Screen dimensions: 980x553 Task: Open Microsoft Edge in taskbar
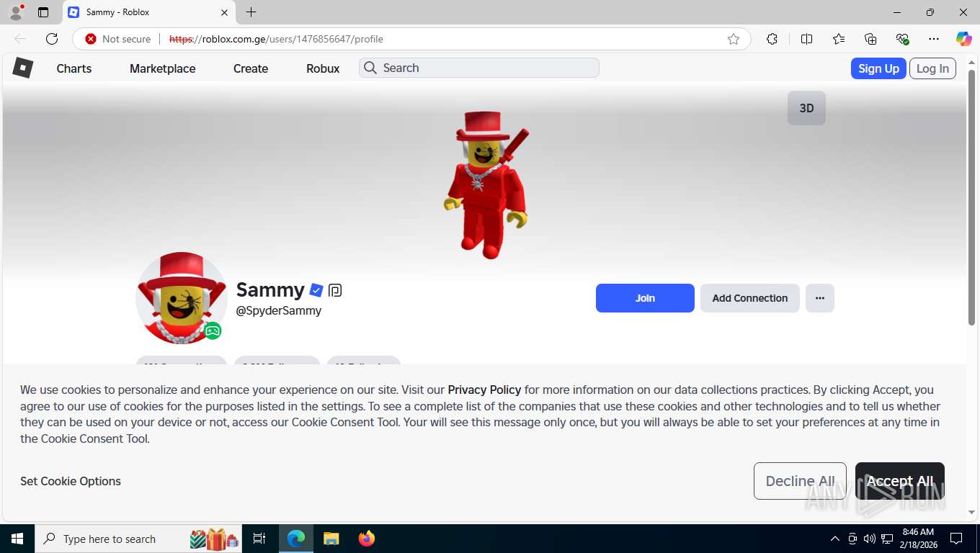pyautogui.click(x=296, y=539)
